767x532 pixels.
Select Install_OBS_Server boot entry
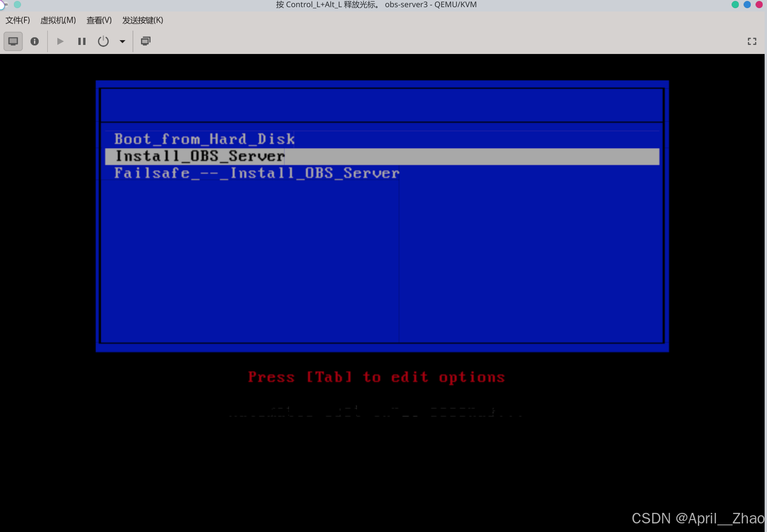pos(382,156)
